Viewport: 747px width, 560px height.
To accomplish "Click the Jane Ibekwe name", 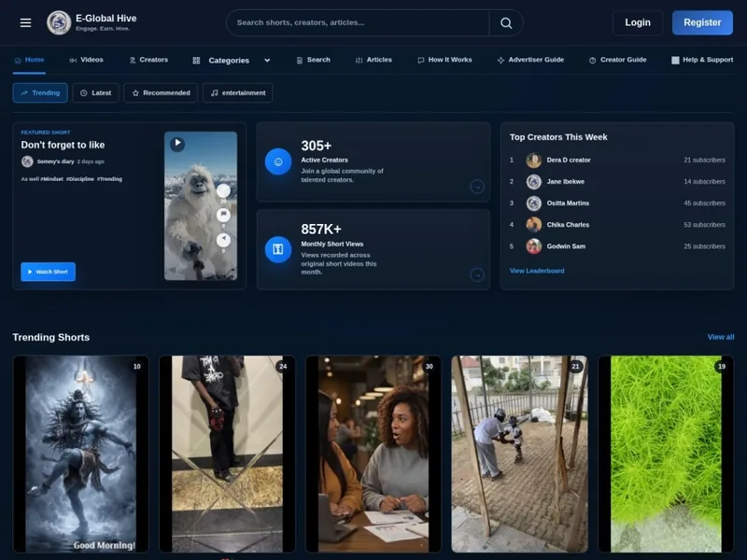I will tap(566, 181).
